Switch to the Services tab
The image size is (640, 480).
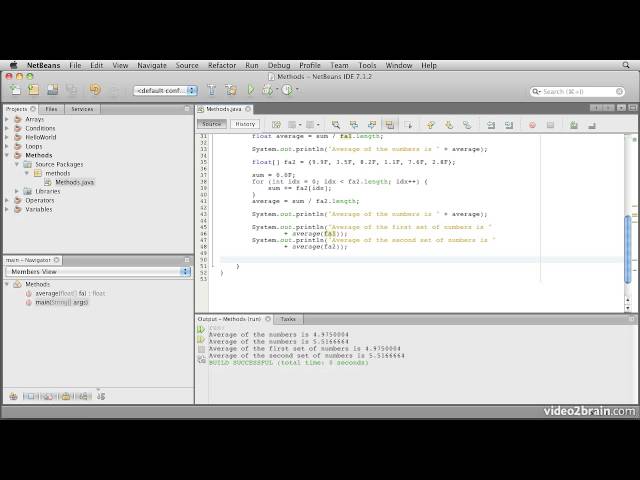click(82, 109)
